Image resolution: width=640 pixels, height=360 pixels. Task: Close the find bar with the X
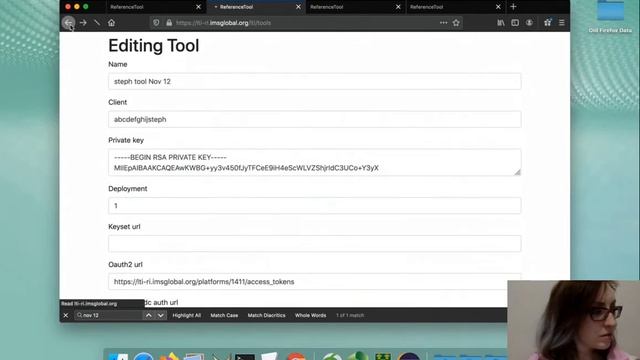coord(66,315)
